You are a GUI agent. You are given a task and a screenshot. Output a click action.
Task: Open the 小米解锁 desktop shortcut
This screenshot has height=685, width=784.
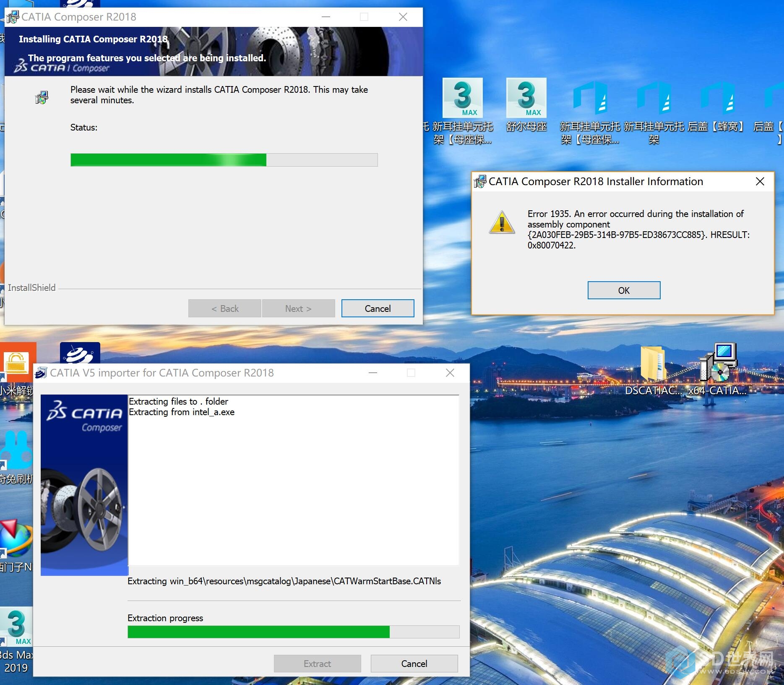[x=17, y=369]
